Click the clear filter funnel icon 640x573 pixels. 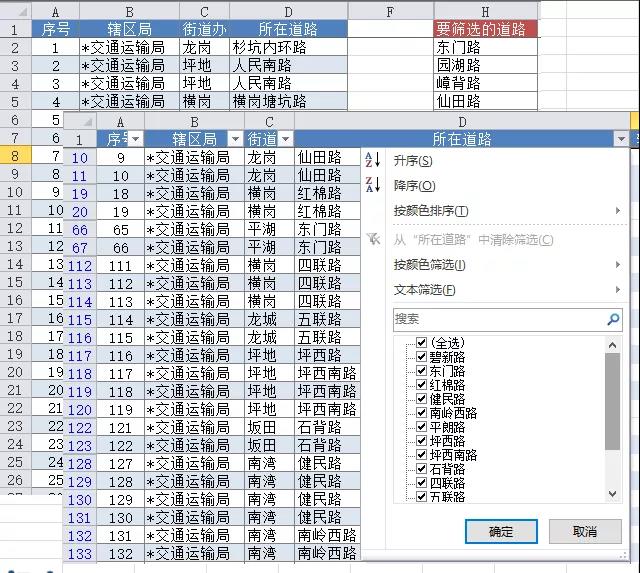373,239
